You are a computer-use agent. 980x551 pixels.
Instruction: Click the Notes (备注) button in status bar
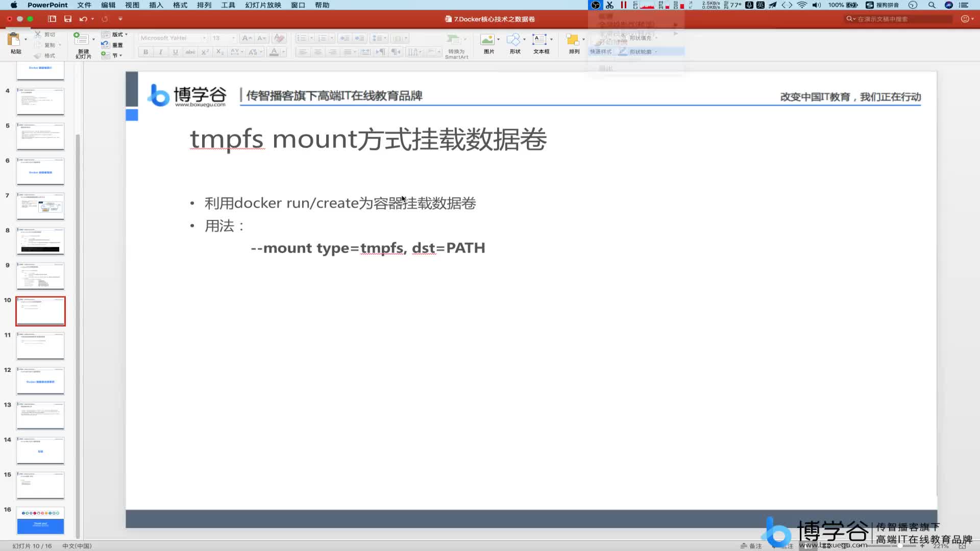(x=751, y=546)
